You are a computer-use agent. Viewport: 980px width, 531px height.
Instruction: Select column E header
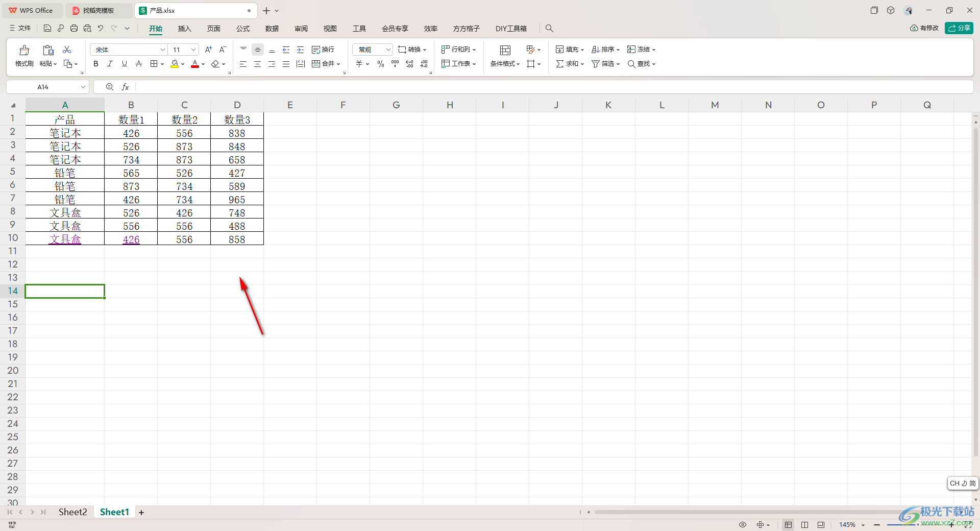click(290, 105)
